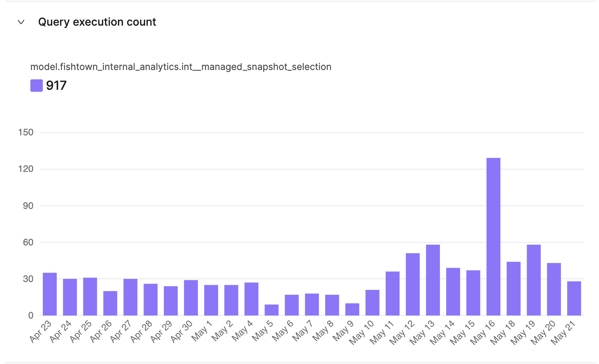Select the Query execution count heading

[97, 22]
